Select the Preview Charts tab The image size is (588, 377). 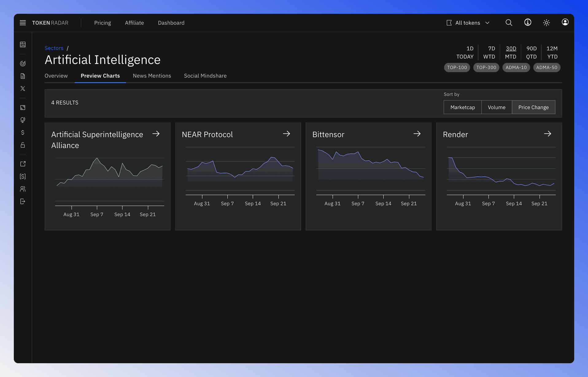[100, 76]
